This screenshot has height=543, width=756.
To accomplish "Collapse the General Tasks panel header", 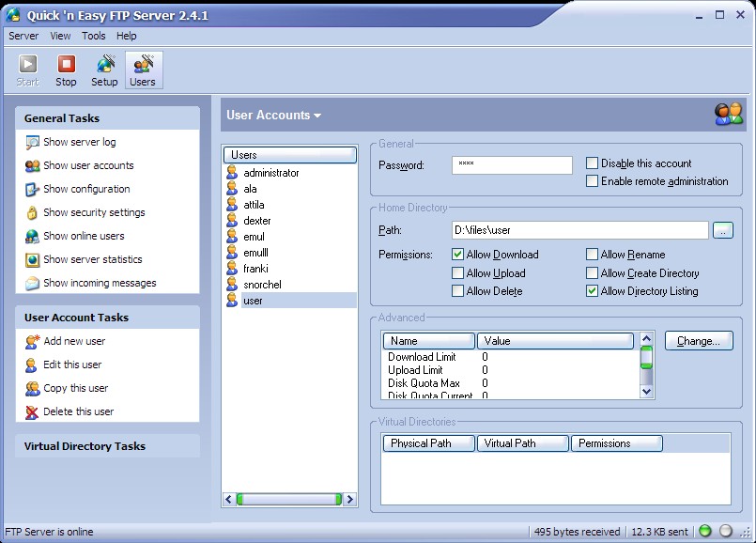I will 107,118.
